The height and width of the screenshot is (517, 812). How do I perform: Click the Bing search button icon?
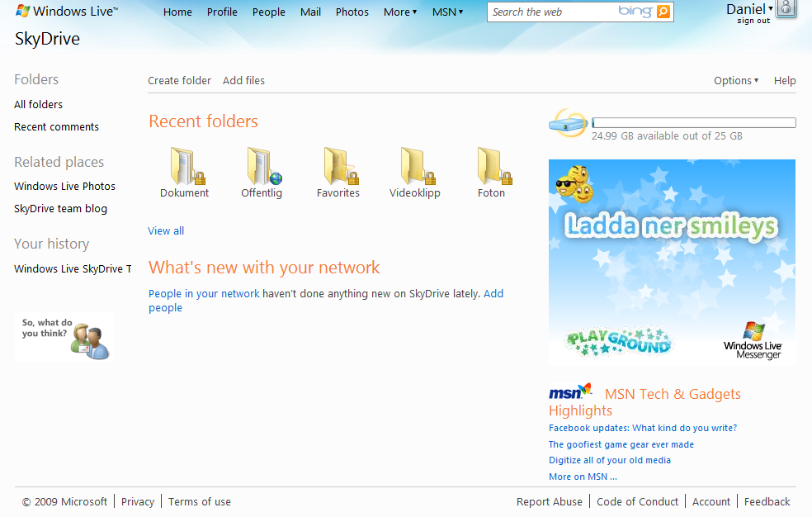click(663, 12)
